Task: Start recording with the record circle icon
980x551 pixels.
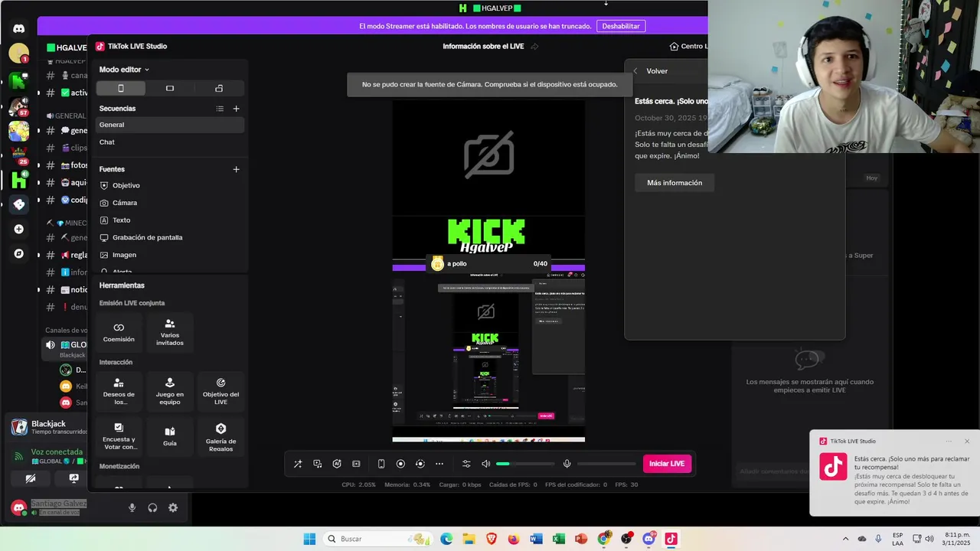Action: 400,464
